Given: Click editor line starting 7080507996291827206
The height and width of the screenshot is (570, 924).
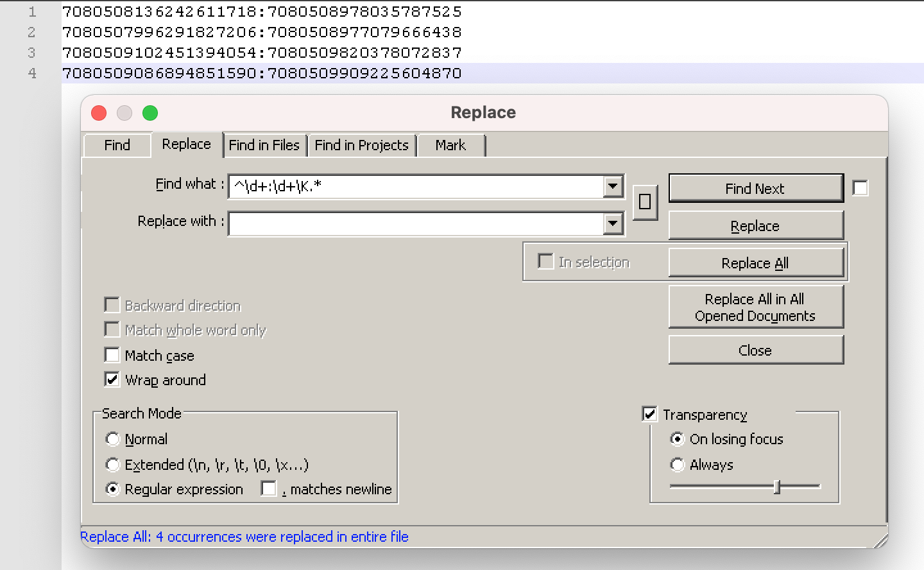Looking at the screenshot, I should [262, 32].
